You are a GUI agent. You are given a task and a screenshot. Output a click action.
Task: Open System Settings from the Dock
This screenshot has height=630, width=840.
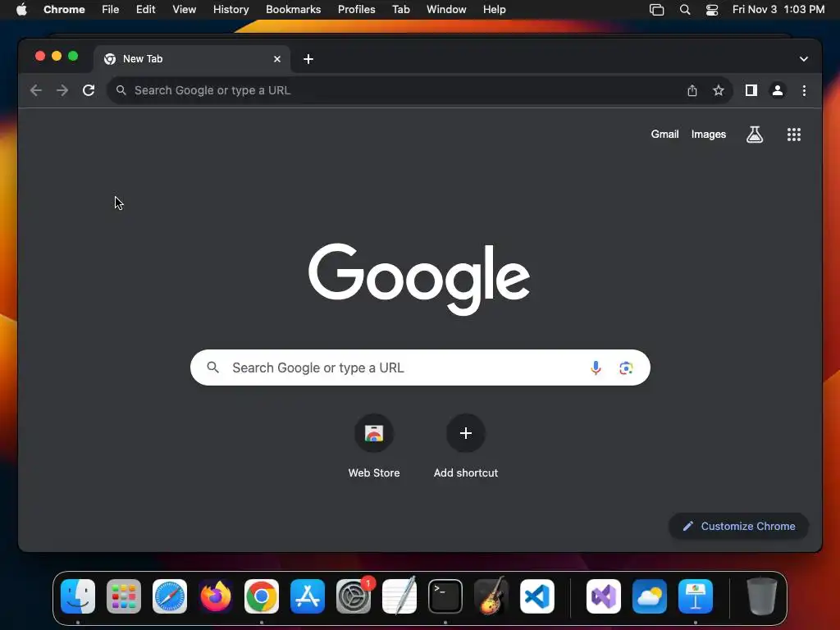point(354,596)
